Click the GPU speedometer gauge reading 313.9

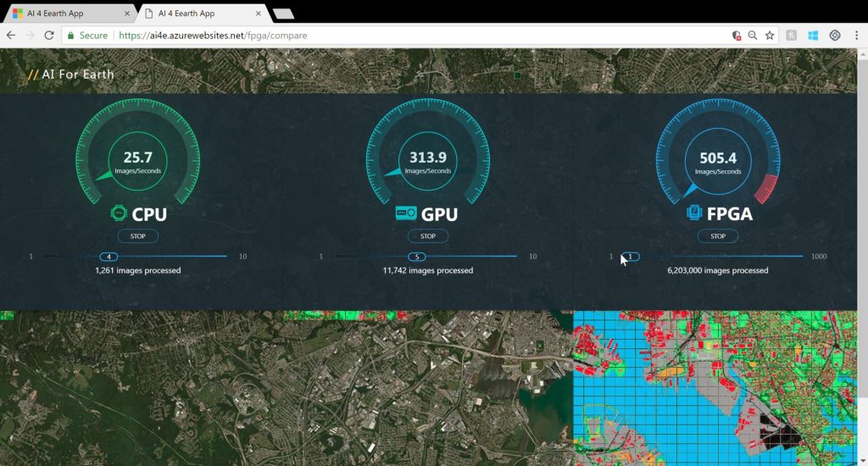(x=428, y=153)
